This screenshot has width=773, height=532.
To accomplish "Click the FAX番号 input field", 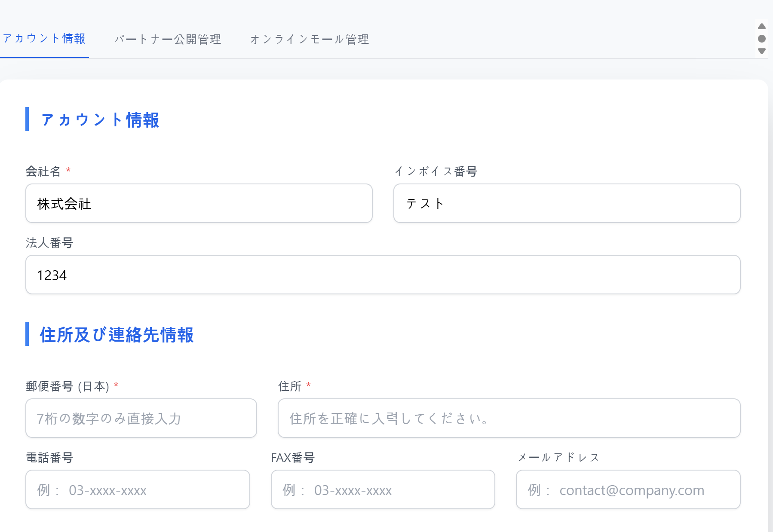I will (383, 489).
